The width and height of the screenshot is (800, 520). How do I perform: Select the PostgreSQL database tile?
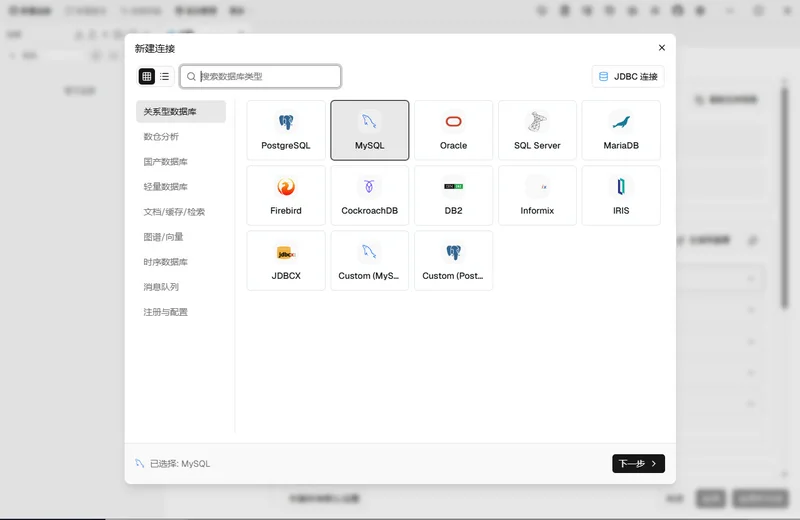pyautogui.click(x=286, y=130)
